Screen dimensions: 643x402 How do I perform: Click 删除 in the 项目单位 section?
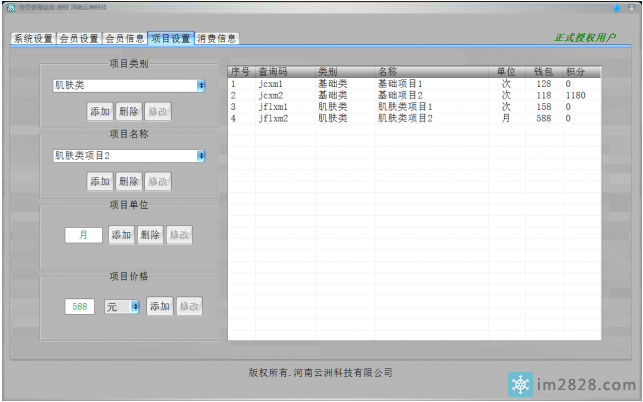(150, 235)
